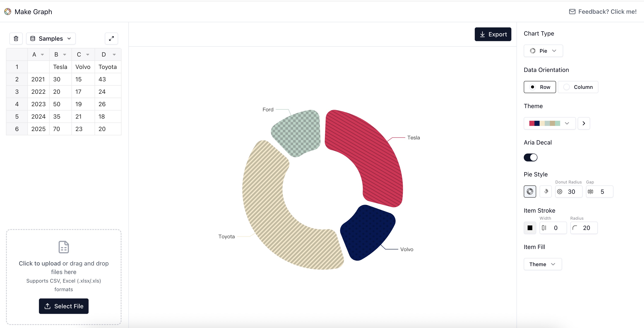Open the item stroke color square
Viewport: 644px width, 328px height.
click(530, 228)
